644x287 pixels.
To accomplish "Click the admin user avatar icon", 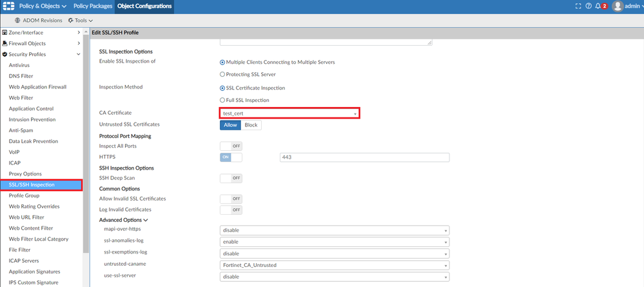I will (x=618, y=6).
